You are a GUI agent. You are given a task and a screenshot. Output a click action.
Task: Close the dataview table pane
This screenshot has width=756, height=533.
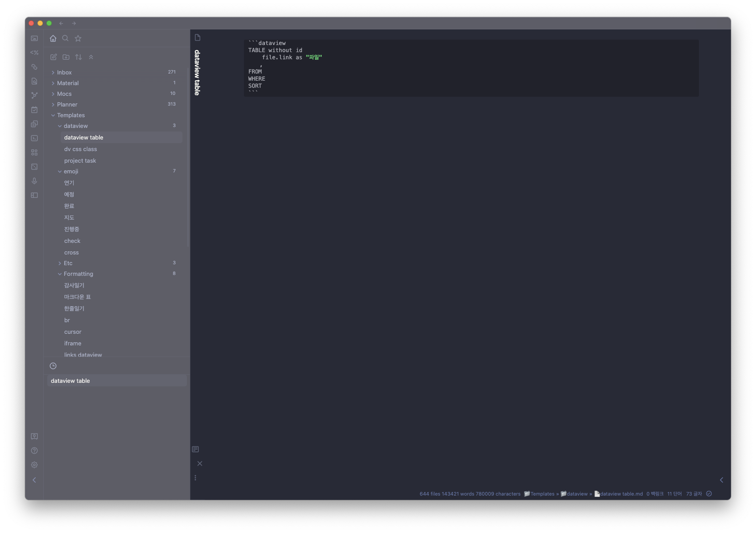tap(200, 463)
